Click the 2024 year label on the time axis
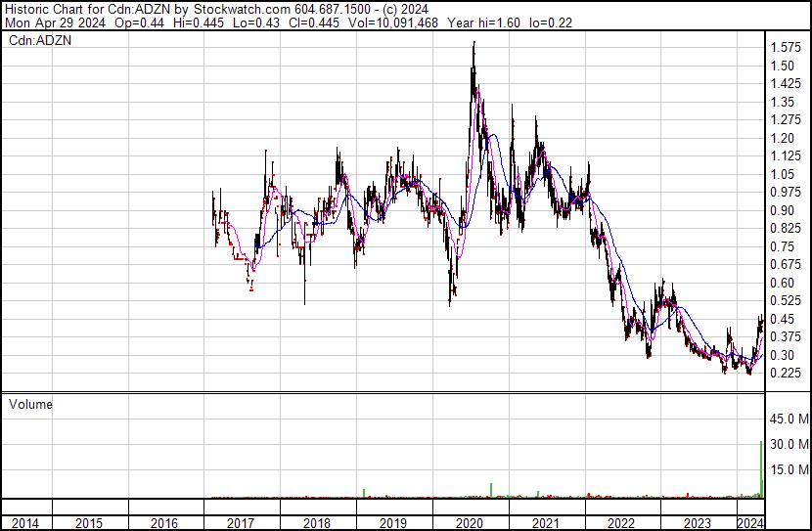This screenshot has height=531, width=812. [x=750, y=523]
